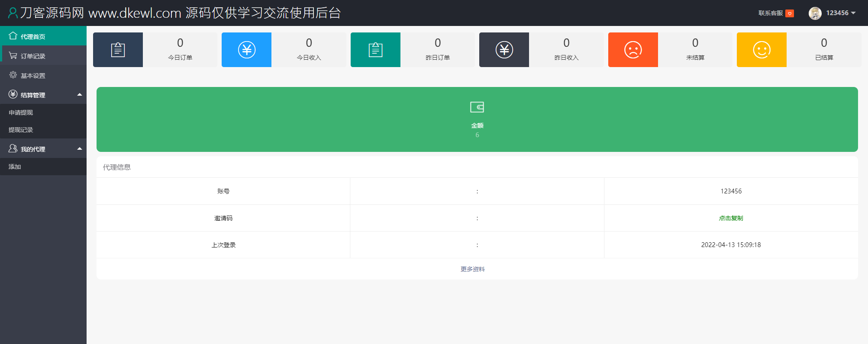Click the 金额 label in green panel
Viewport: 868px width, 344px height.
click(477, 125)
